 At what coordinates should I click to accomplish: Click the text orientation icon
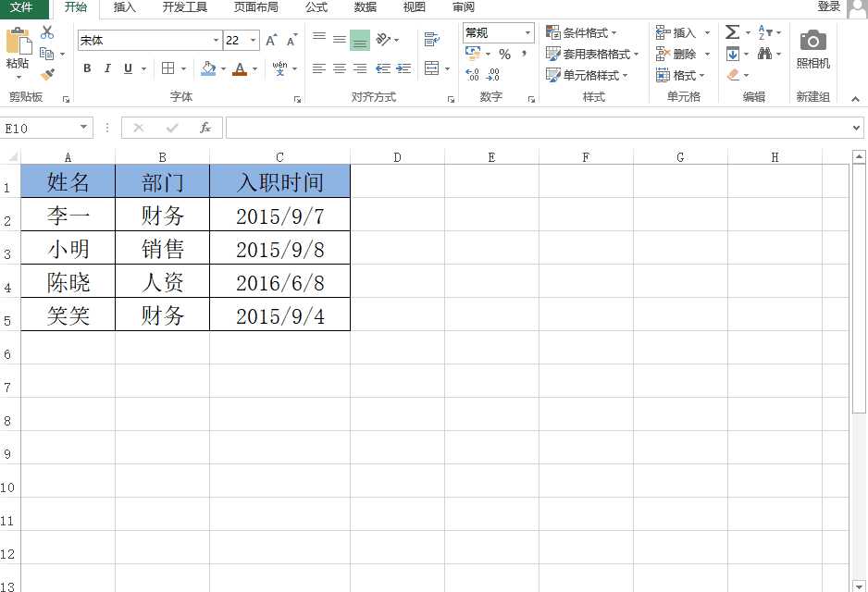(x=383, y=39)
